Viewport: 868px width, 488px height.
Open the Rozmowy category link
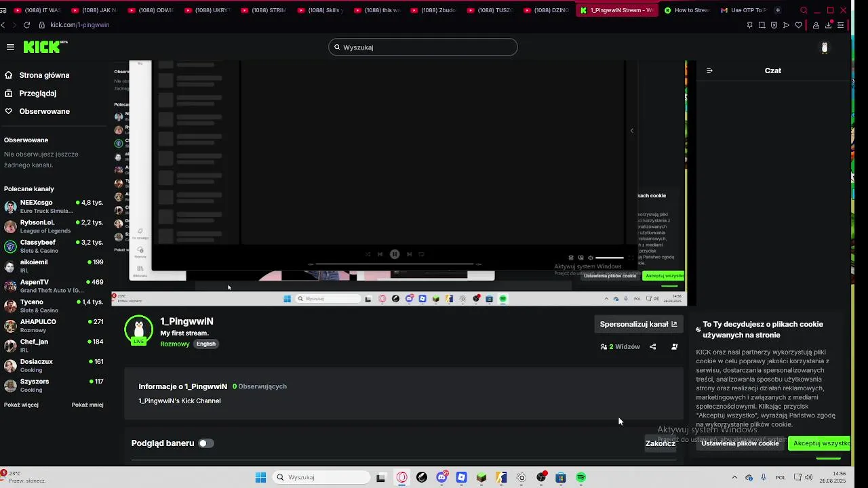174,344
